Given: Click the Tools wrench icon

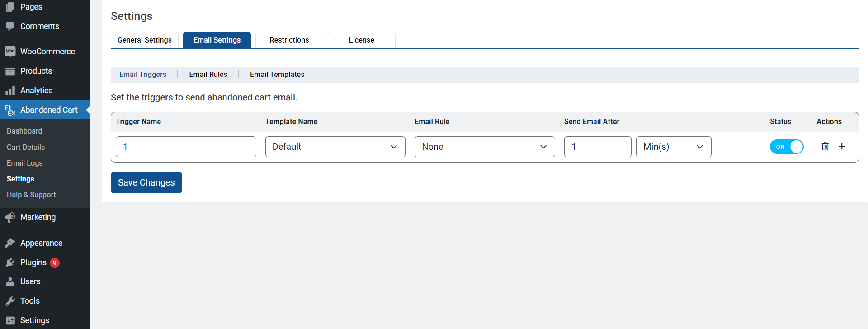Looking at the screenshot, I should [x=10, y=301].
